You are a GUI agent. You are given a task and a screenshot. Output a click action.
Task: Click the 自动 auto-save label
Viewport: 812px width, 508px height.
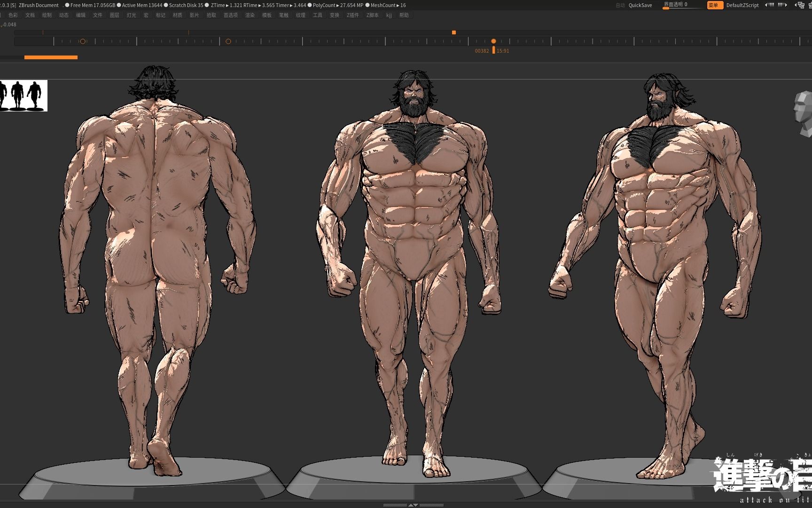coord(620,5)
